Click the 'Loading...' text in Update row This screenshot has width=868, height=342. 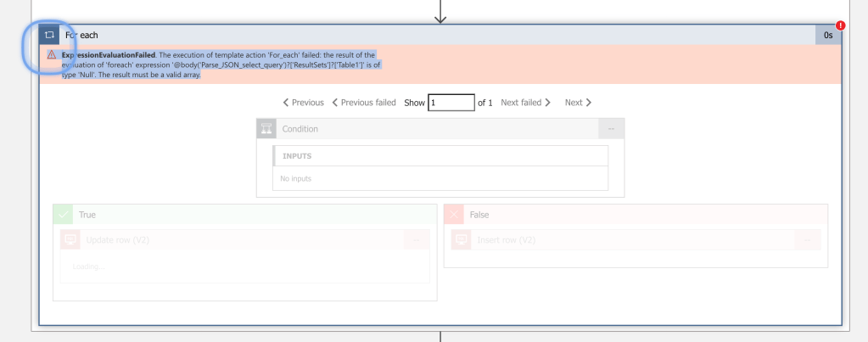coord(88,266)
